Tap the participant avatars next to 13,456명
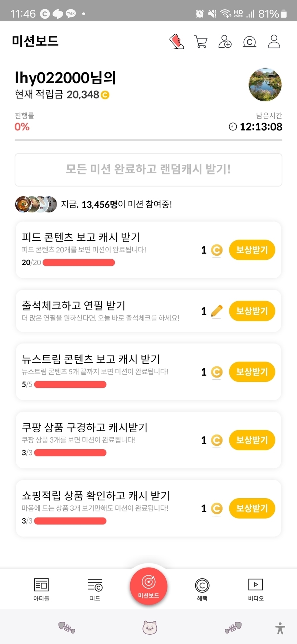The image size is (297, 644). (36, 205)
